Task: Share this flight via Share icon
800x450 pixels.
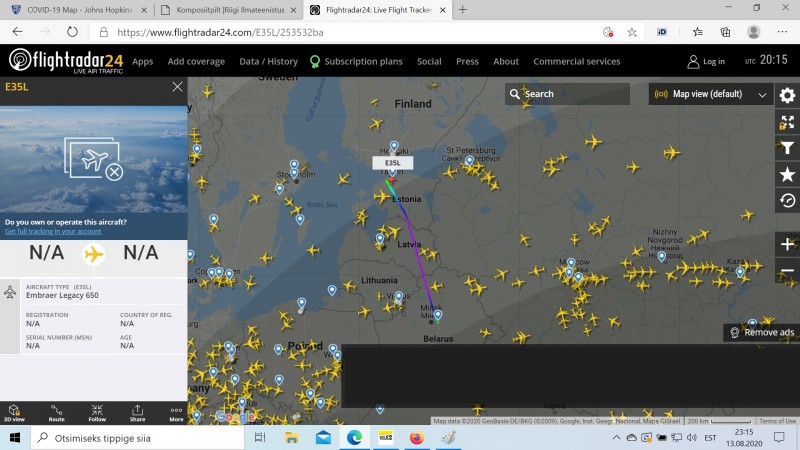Action: pyautogui.click(x=137, y=412)
